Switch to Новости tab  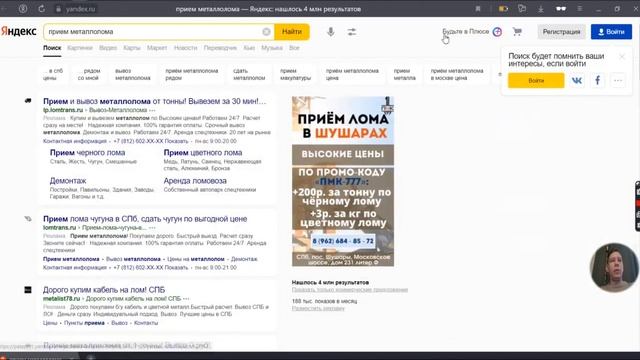coord(185,48)
